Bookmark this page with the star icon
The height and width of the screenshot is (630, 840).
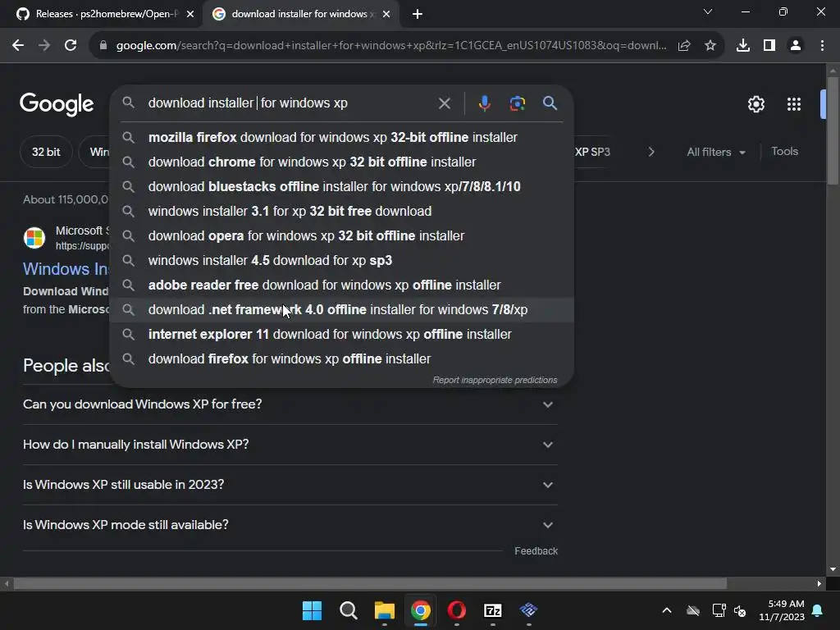click(710, 46)
